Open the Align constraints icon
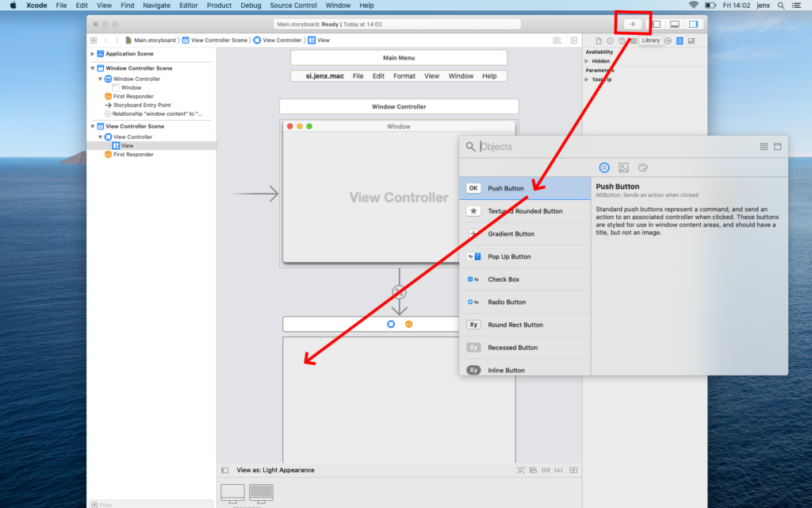Viewport: 812px width, 508px height. pyautogui.click(x=546, y=470)
